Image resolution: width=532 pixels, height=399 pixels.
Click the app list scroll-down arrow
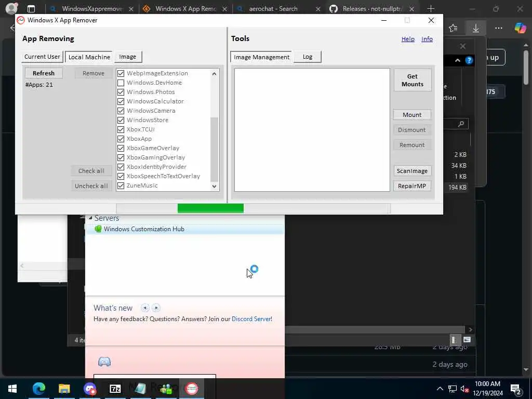[214, 186]
